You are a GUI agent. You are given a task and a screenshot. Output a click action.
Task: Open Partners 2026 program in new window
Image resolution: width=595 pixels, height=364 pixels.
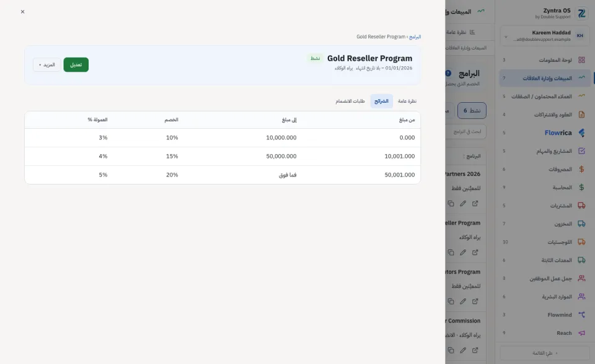tap(475, 204)
